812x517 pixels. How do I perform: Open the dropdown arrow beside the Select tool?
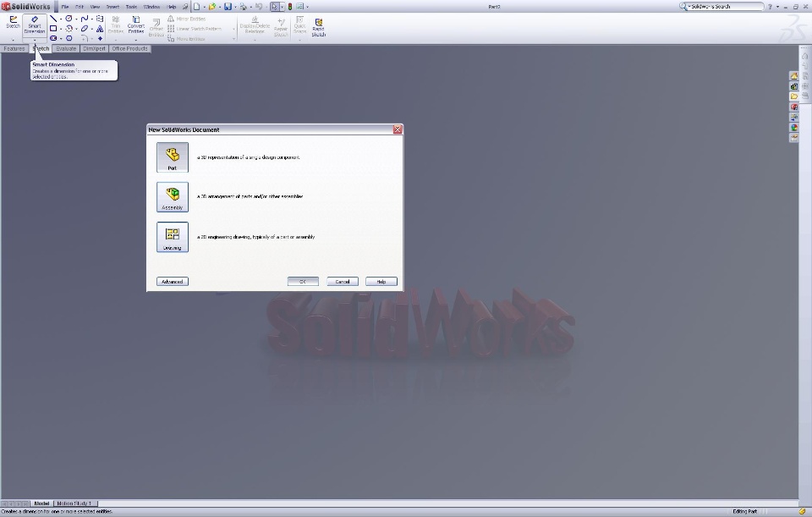[282, 8]
